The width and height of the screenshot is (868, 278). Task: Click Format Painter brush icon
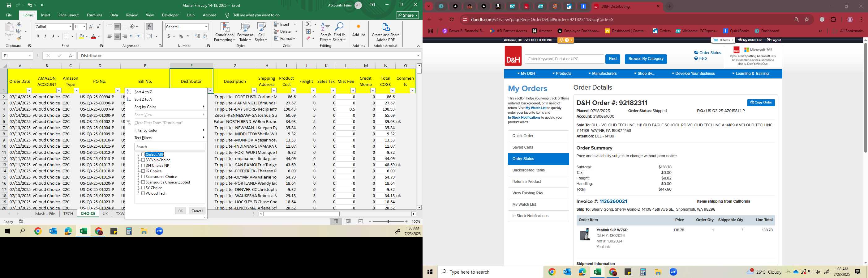tap(19, 38)
